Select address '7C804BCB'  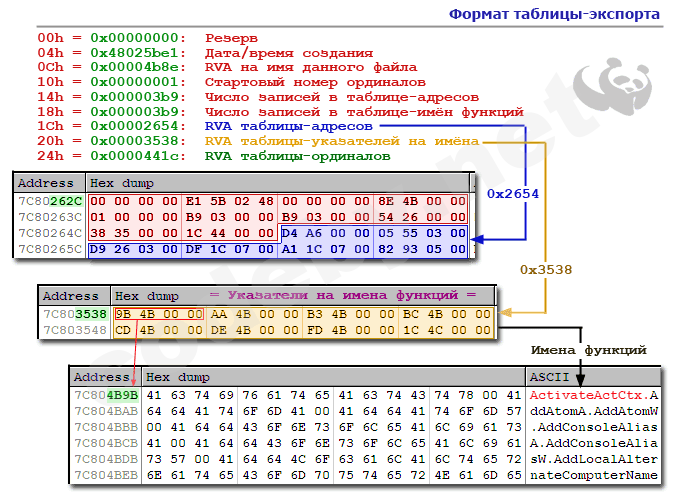click(106, 443)
